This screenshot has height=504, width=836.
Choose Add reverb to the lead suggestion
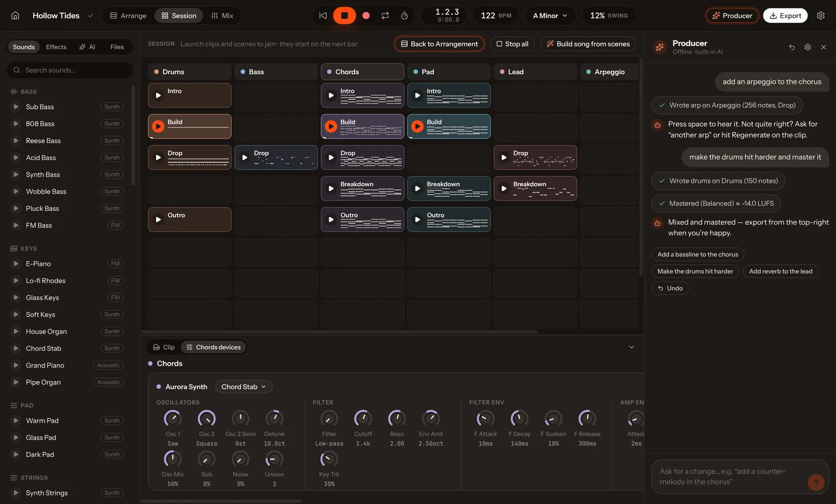tap(781, 272)
